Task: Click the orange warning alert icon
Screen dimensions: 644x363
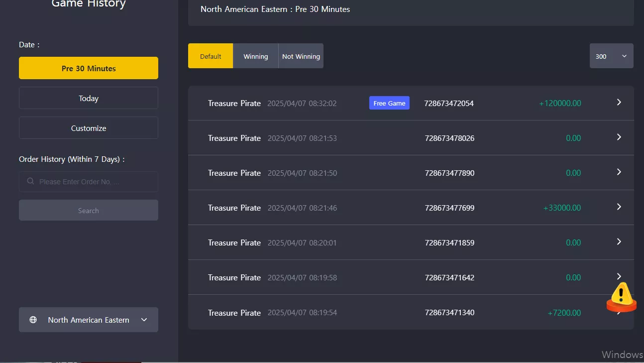Action: pyautogui.click(x=622, y=297)
